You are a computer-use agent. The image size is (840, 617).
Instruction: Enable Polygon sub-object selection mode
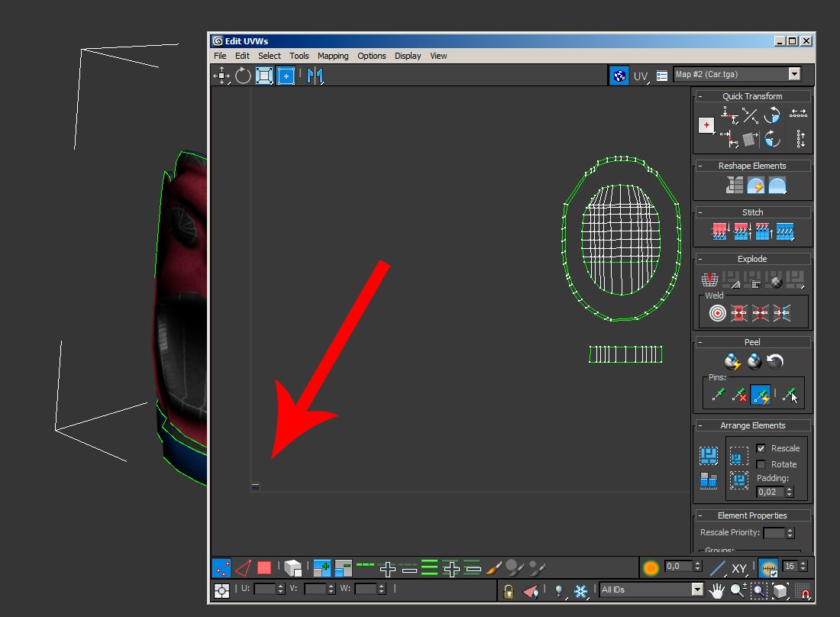pos(264,567)
